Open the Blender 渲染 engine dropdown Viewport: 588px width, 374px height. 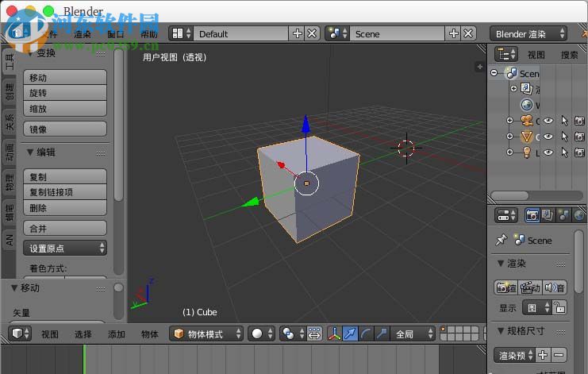tap(528, 34)
